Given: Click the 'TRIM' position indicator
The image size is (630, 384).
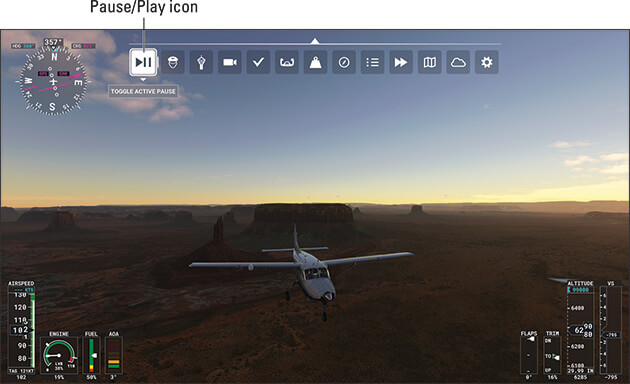Looking at the screenshot, I should (x=552, y=355).
